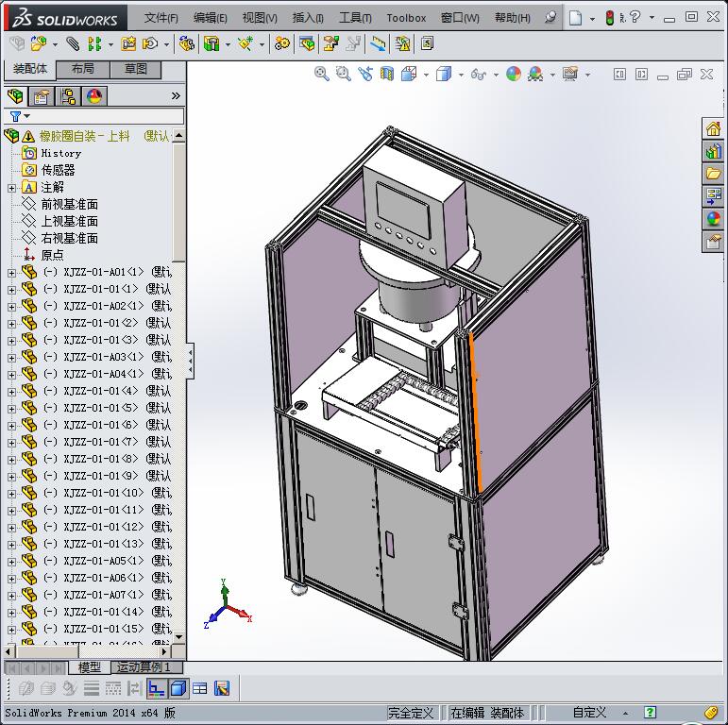Toggle the 2D sketch axes button
This screenshot has width=728, height=725.
156,688
